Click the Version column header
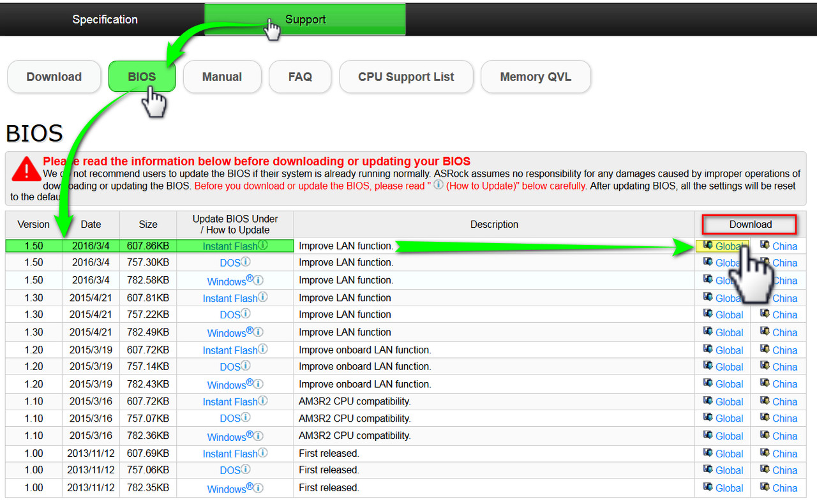 pos(34,225)
